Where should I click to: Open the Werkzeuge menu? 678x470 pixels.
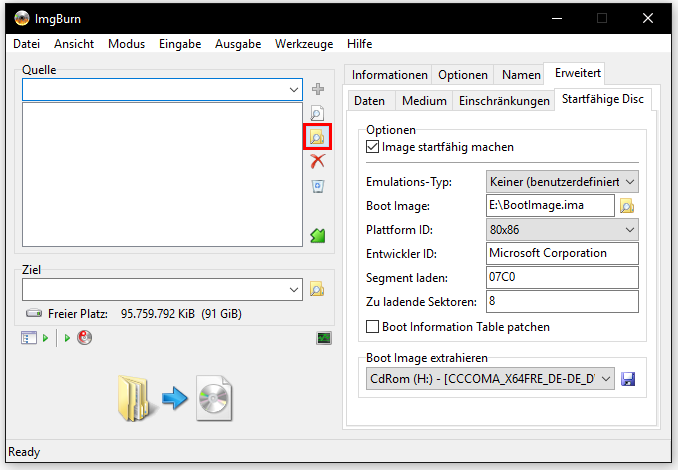click(304, 44)
